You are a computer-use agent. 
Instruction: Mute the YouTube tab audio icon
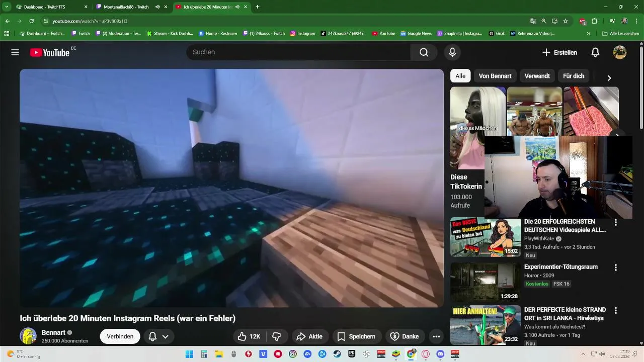(237, 7)
